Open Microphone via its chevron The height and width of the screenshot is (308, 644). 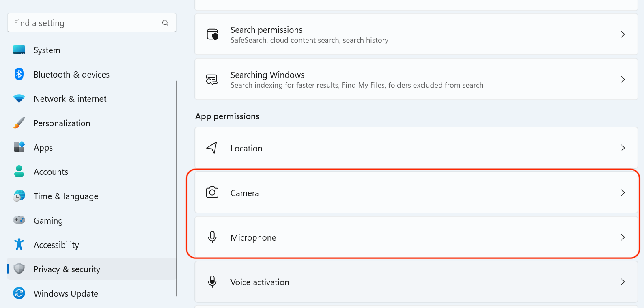pos(623,237)
